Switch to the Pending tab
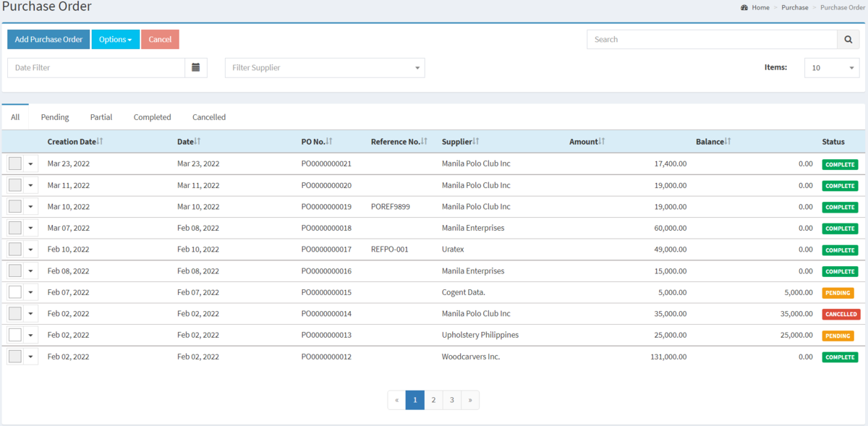The width and height of the screenshot is (868, 426). click(54, 116)
